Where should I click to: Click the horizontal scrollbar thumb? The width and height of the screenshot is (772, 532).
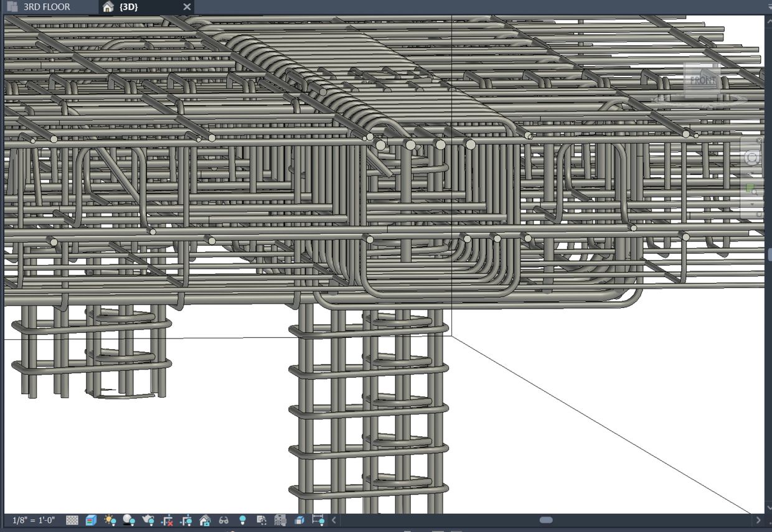[x=546, y=520]
